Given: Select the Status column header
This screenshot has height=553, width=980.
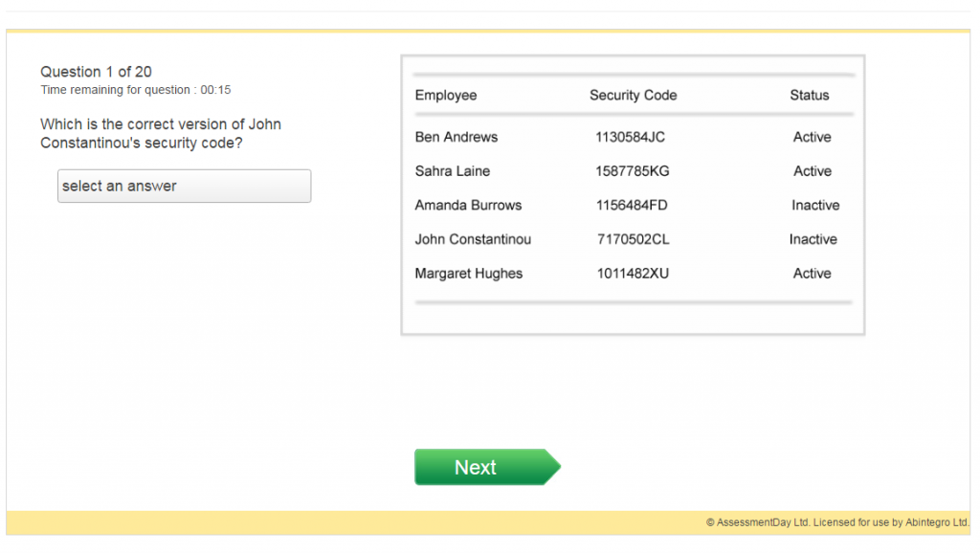Looking at the screenshot, I should [810, 95].
